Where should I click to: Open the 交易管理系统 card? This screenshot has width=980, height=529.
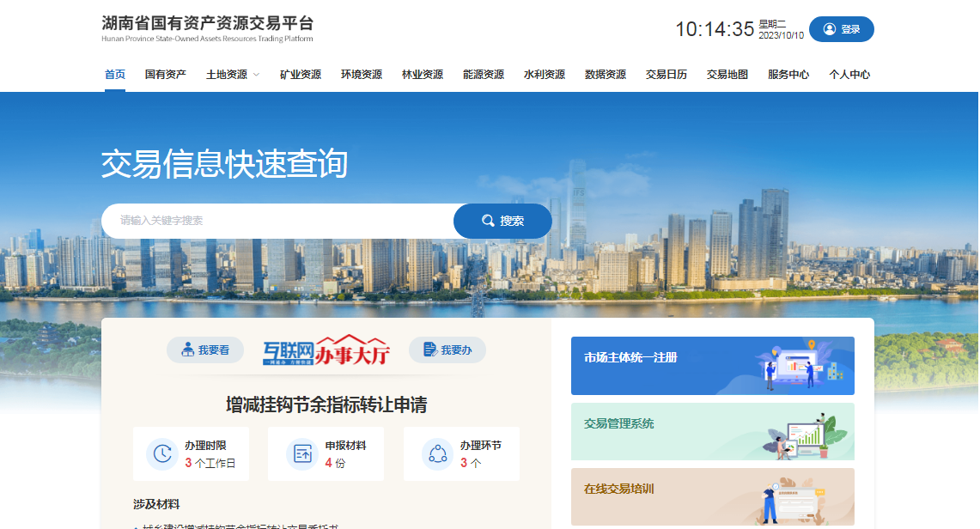click(712, 432)
